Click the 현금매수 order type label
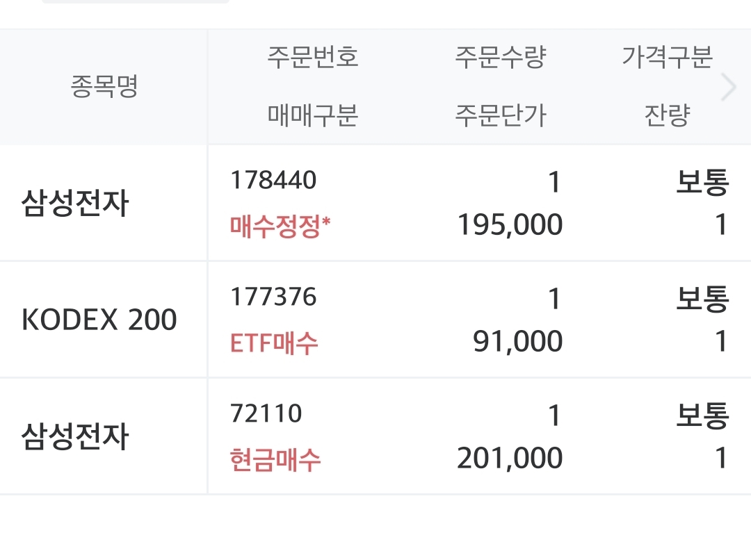Screen dimensions: 751x560 [x=275, y=459]
